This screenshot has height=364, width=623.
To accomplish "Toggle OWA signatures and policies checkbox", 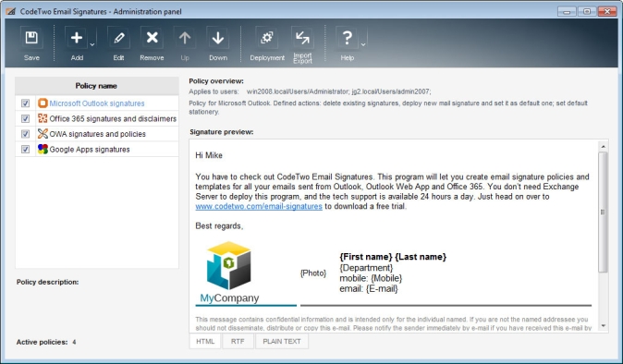I will tap(26, 134).
